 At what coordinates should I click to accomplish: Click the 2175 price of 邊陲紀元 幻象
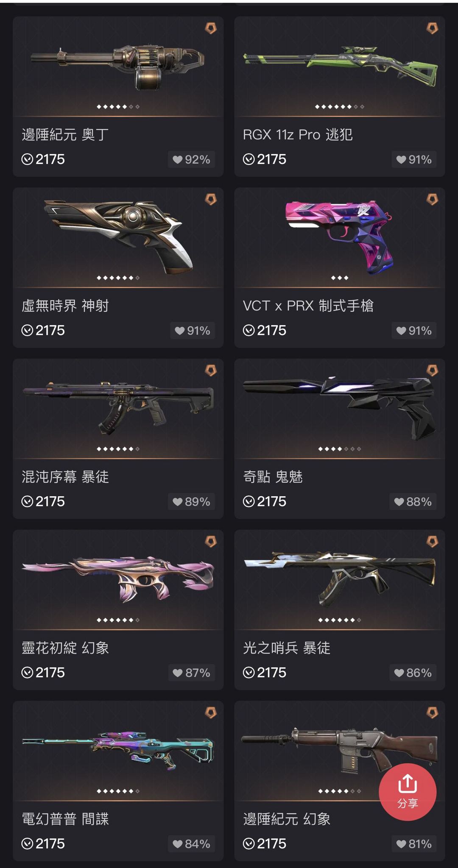point(271,844)
